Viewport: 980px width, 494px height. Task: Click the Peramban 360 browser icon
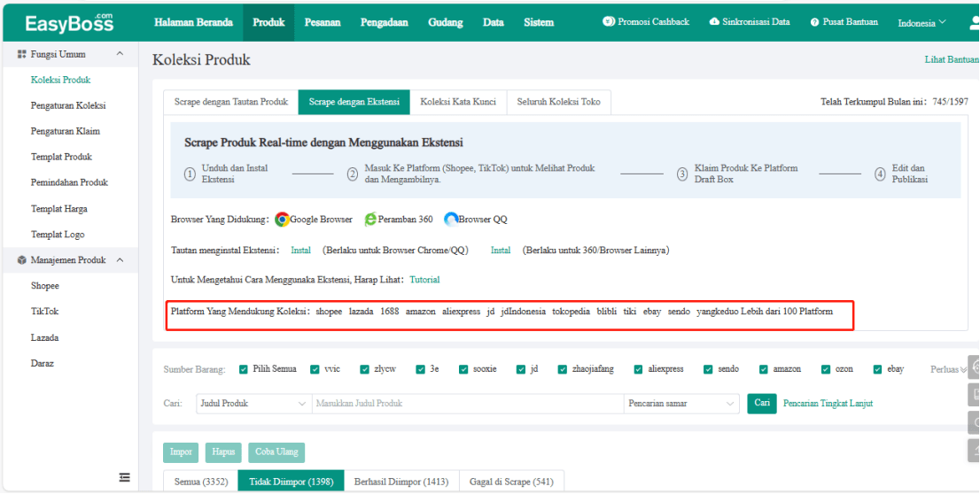coord(370,220)
